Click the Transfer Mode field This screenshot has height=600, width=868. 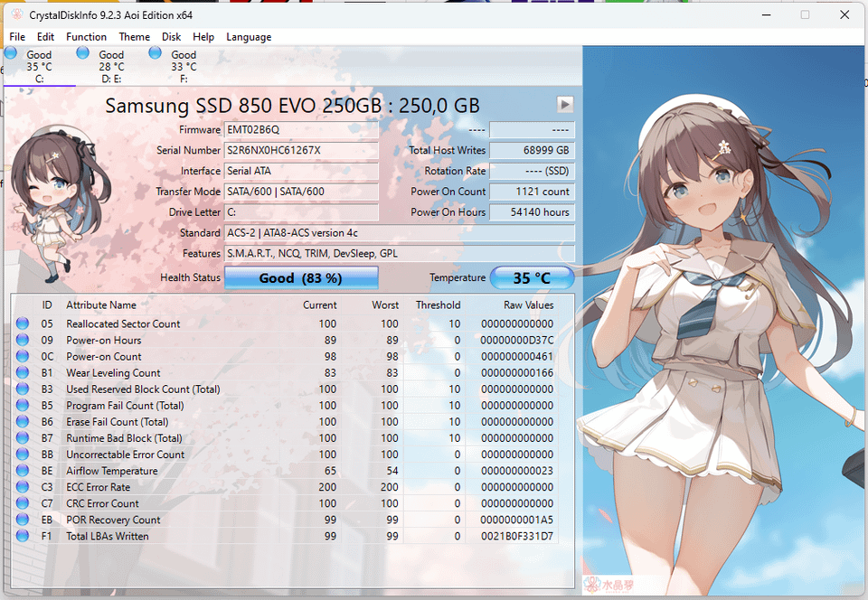pos(301,192)
